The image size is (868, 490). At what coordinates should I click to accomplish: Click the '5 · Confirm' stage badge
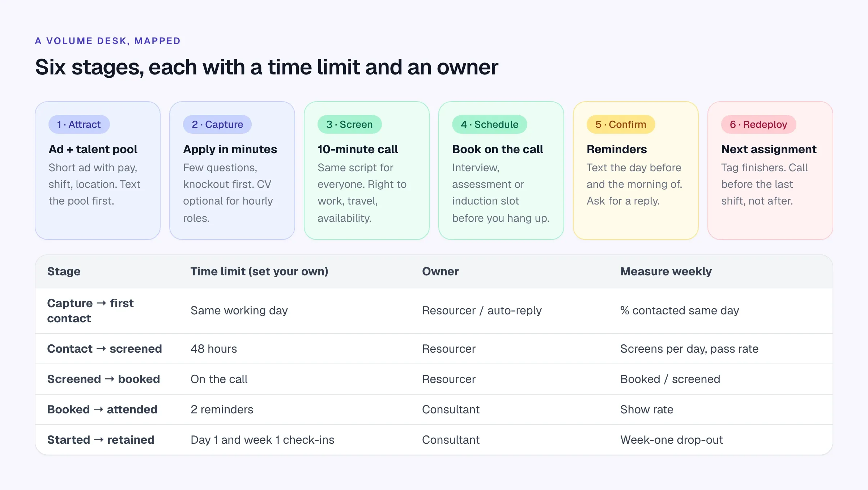(x=621, y=124)
